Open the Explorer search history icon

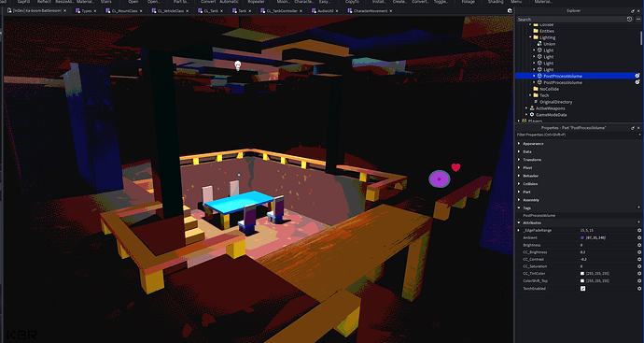point(629,19)
